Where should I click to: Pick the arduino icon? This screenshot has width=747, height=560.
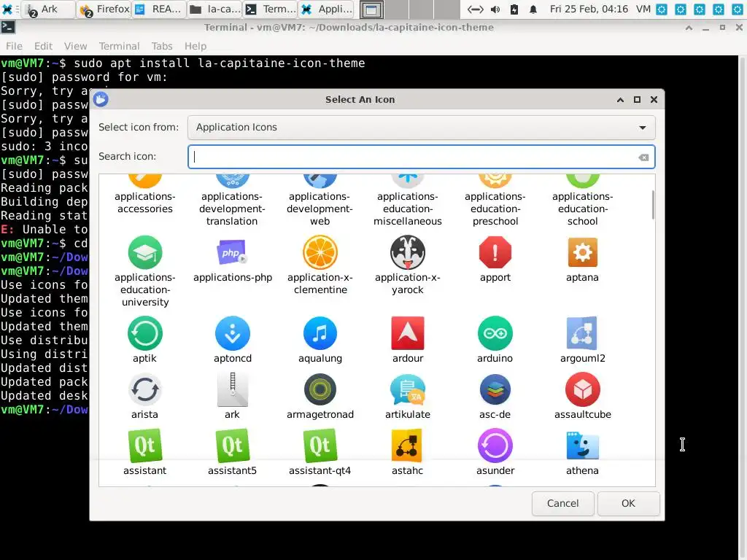click(x=495, y=333)
